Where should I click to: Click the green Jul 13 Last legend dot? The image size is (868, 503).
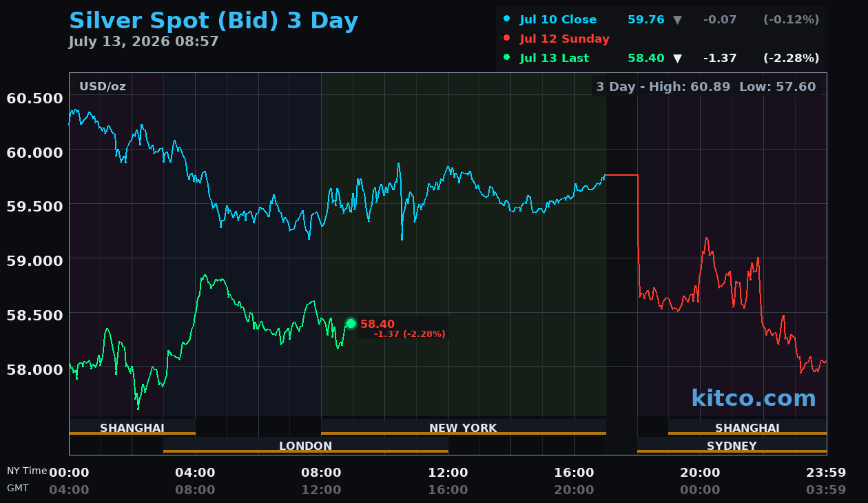pyautogui.click(x=507, y=58)
